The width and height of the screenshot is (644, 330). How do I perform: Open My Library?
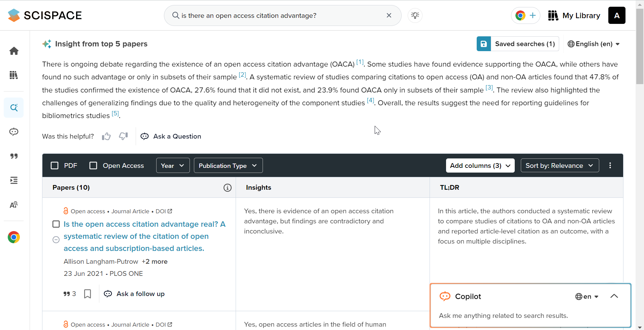[574, 15]
